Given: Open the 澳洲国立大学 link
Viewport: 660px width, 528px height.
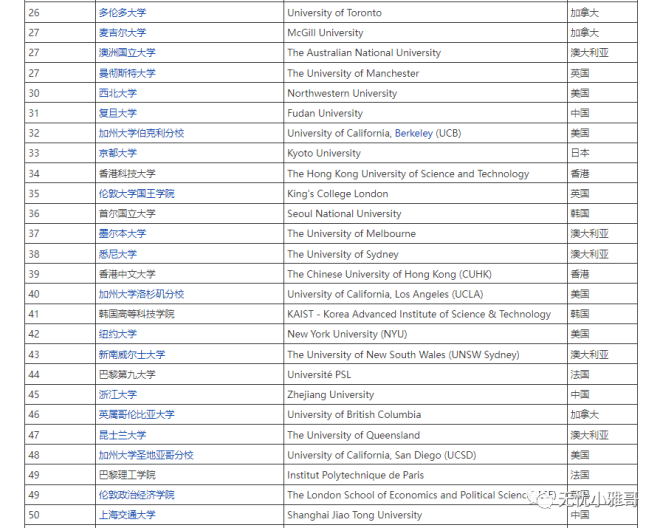Looking at the screenshot, I should [x=126, y=53].
